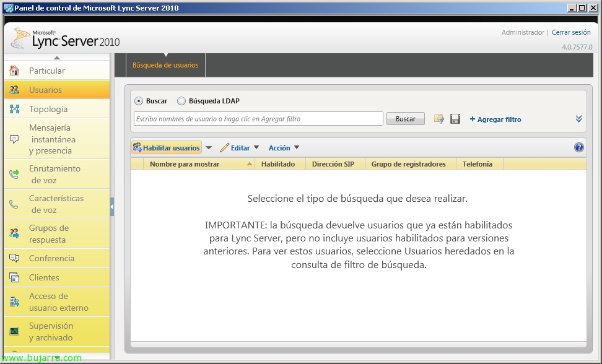Click the Buscar search button
The width and height of the screenshot is (602, 364).
(x=406, y=119)
